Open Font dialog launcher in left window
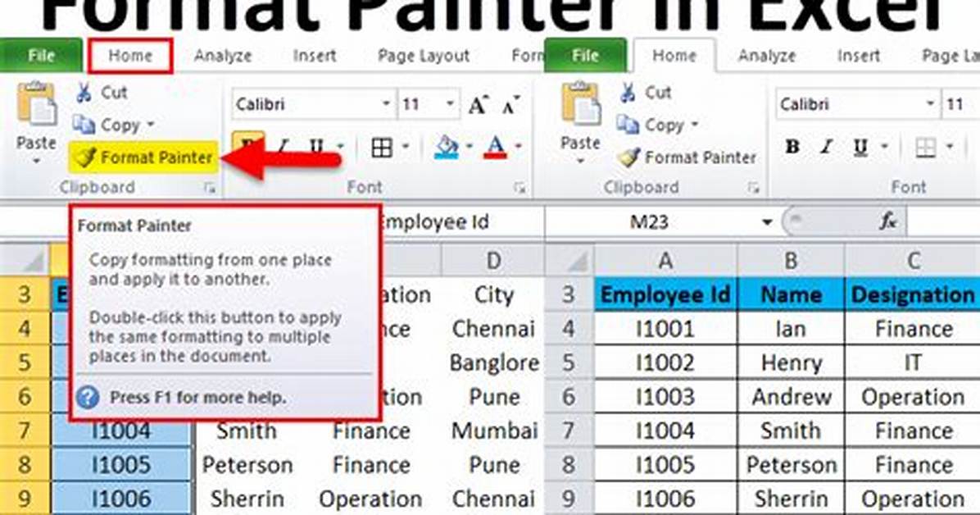The width and height of the screenshot is (980, 515). 519,188
